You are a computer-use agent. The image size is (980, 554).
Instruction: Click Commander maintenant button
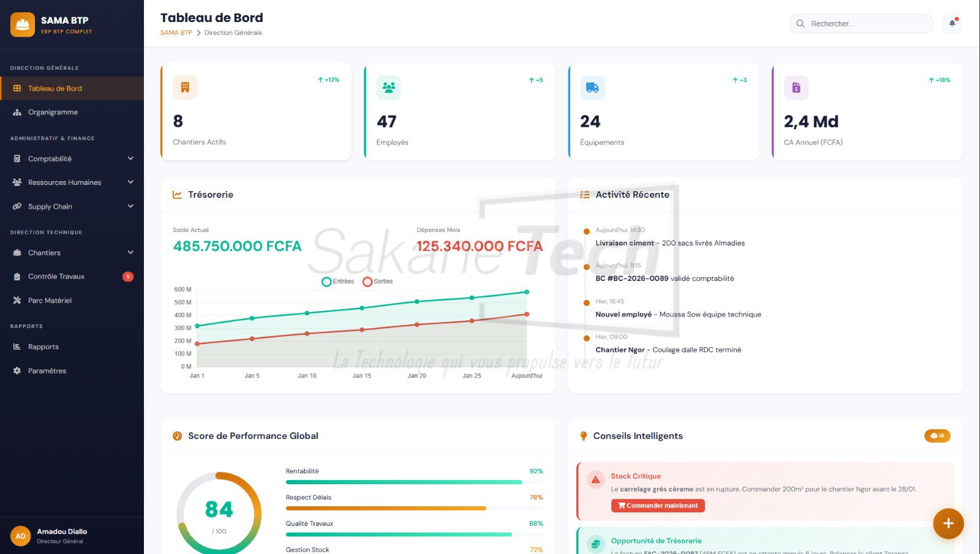point(658,506)
